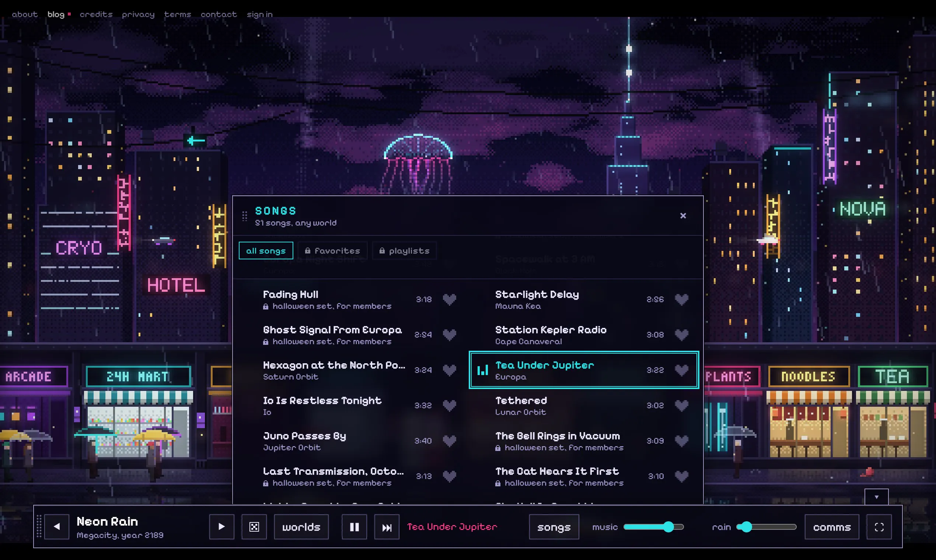
Task: Favorite the song Fading Hull
Action: point(449,300)
